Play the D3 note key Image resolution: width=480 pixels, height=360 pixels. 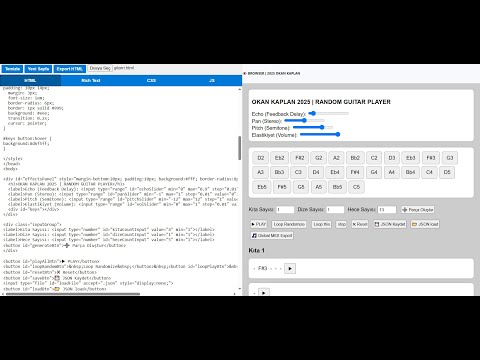click(x=392, y=158)
